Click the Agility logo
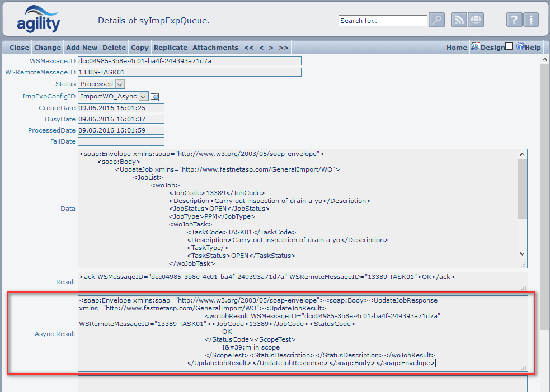Viewport: 550px width, 392px height. pyautogui.click(x=38, y=20)
